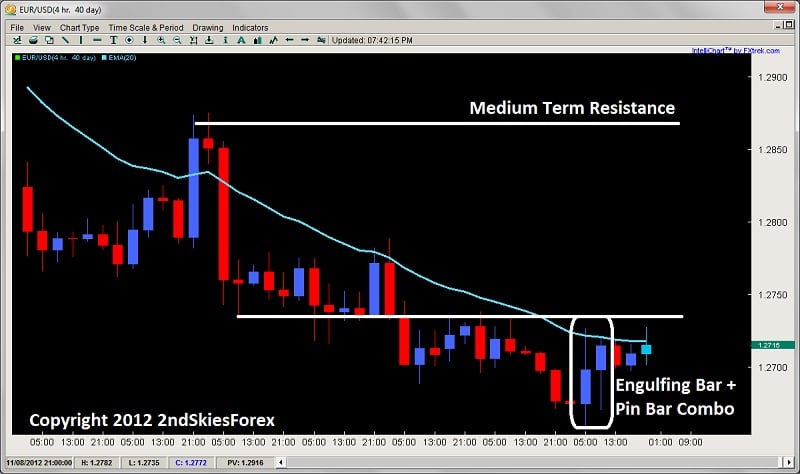This screenshot has width=800, height=474.
Task: Click the horizontal scrollbar track
Action: point(534,463)
